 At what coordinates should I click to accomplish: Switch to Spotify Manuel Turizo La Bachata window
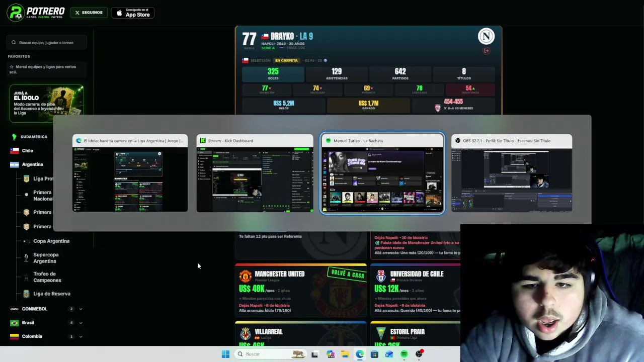tap(382, 173)
